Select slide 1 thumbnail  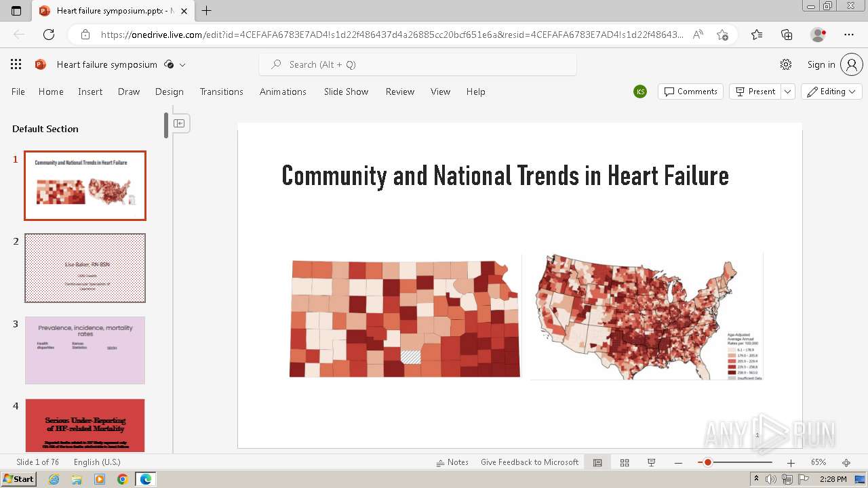[85, 186]
